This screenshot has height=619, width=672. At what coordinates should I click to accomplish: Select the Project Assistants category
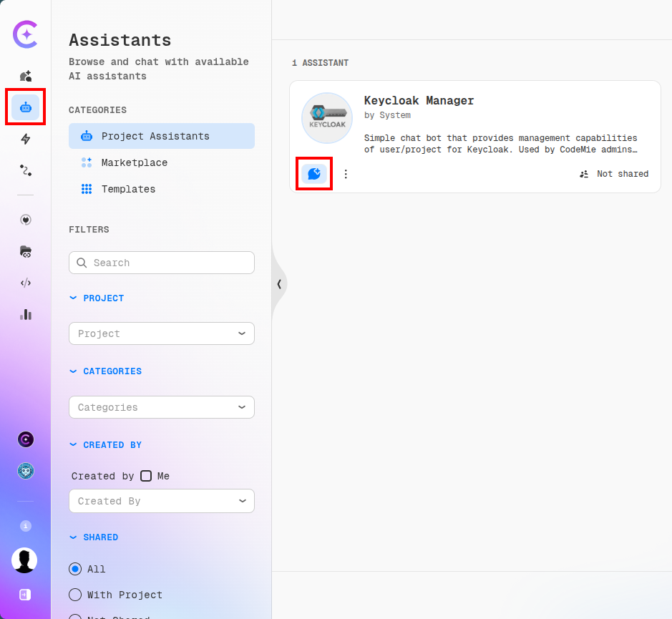point(162,136)
